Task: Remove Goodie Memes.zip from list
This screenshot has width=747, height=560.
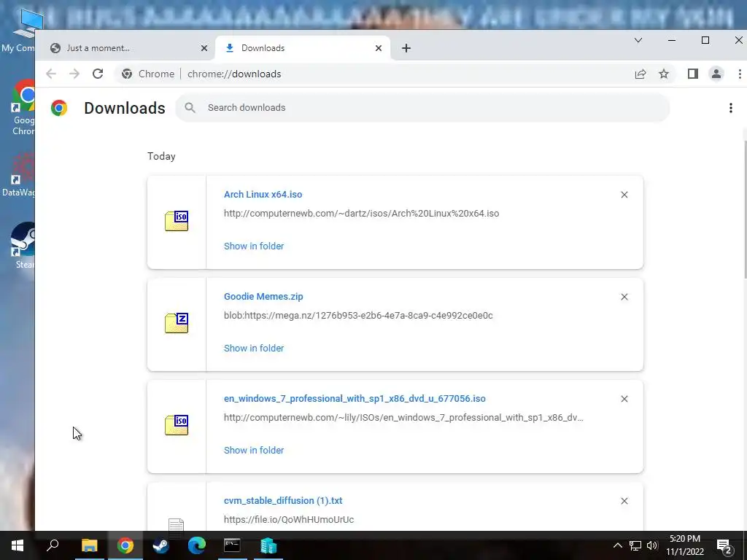Action: pos(624,297)
